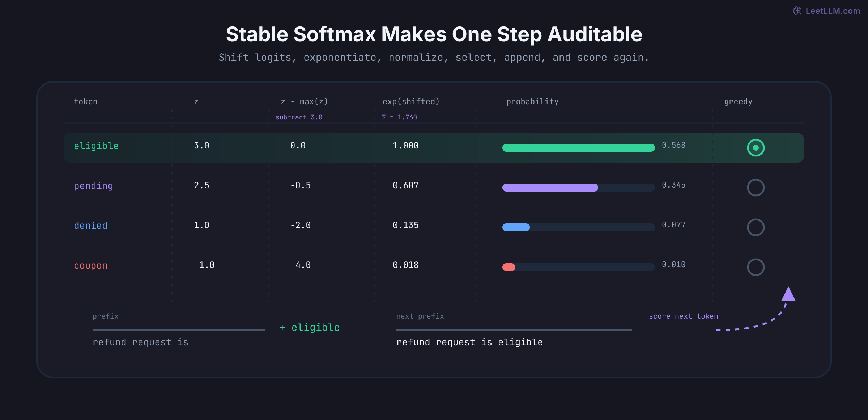
Task: Click the 'Stable Softmax Makes One Step Auditable' title
Action: pyautogui.click(x=434, y=34)
